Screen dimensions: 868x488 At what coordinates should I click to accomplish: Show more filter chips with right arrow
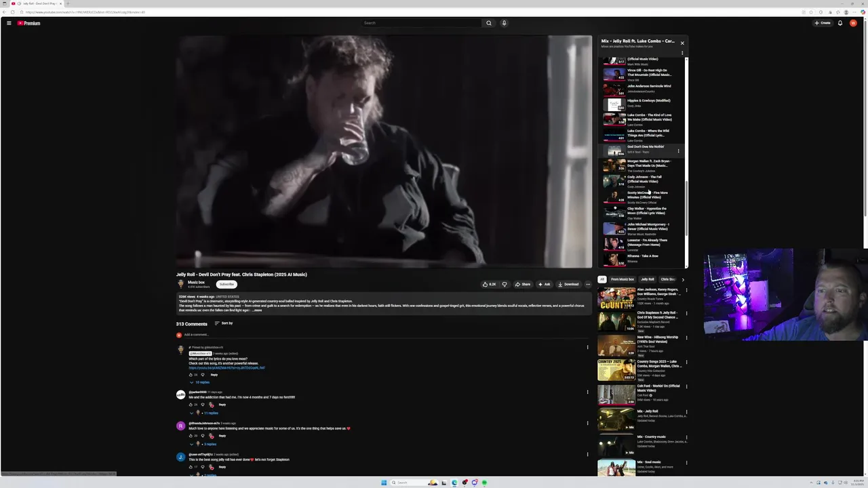point(683,279)
